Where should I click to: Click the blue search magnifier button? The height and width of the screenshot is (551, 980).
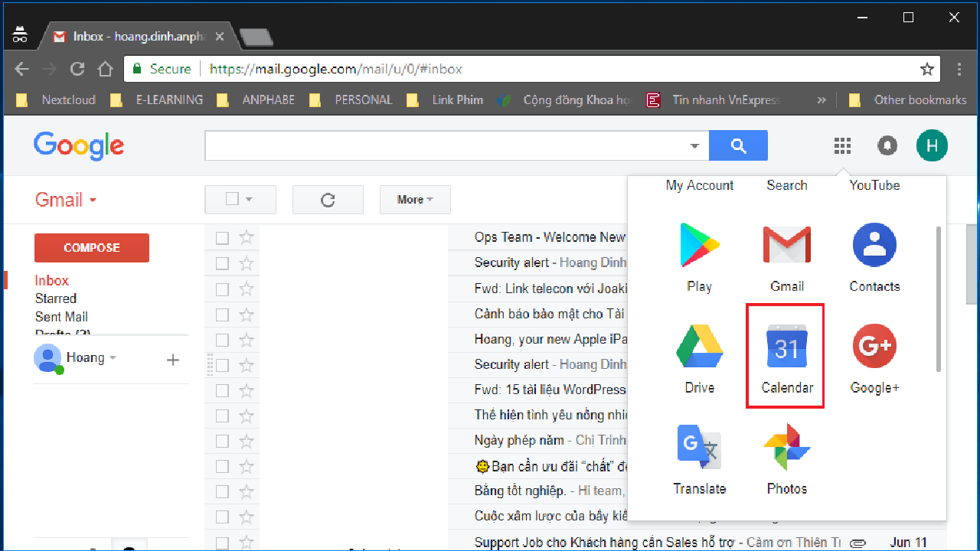(x=738, y=145)
